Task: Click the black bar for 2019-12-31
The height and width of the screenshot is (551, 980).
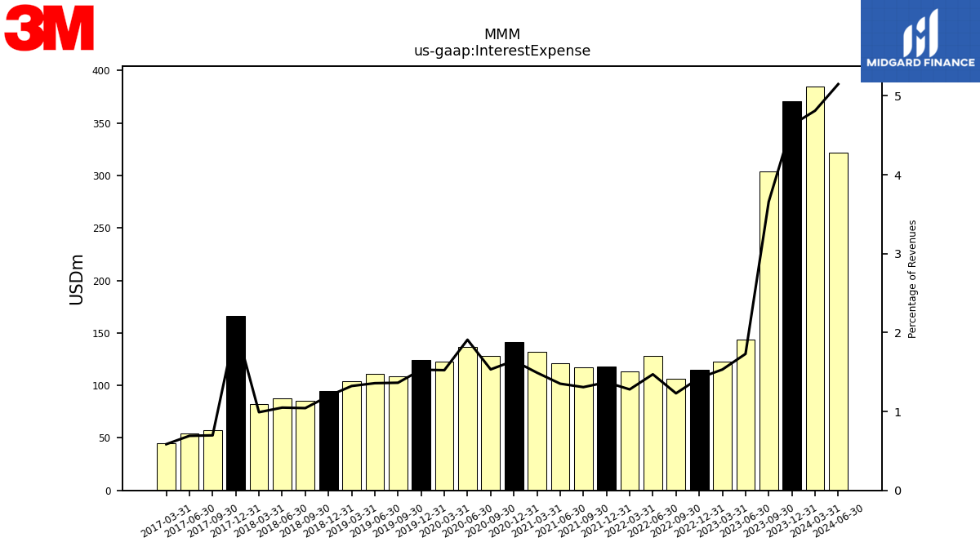Action: click(421, 425)
